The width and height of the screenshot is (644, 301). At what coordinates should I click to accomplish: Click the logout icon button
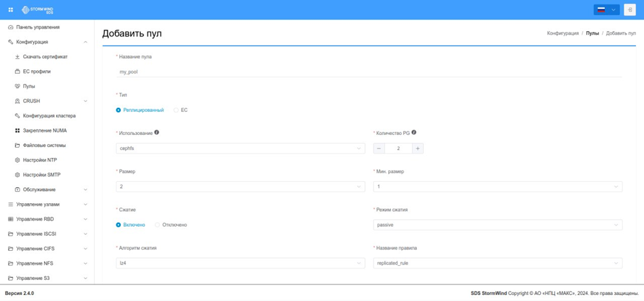click(629, 10)
